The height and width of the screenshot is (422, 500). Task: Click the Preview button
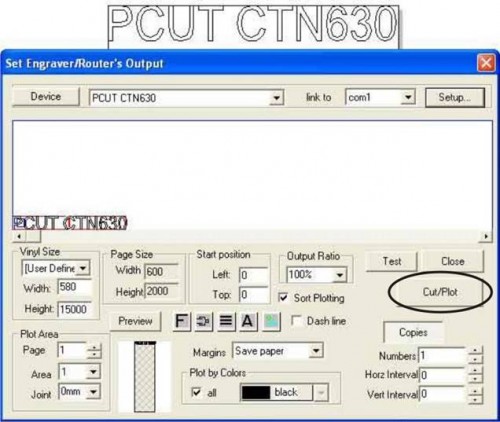[x=135, y=321]
